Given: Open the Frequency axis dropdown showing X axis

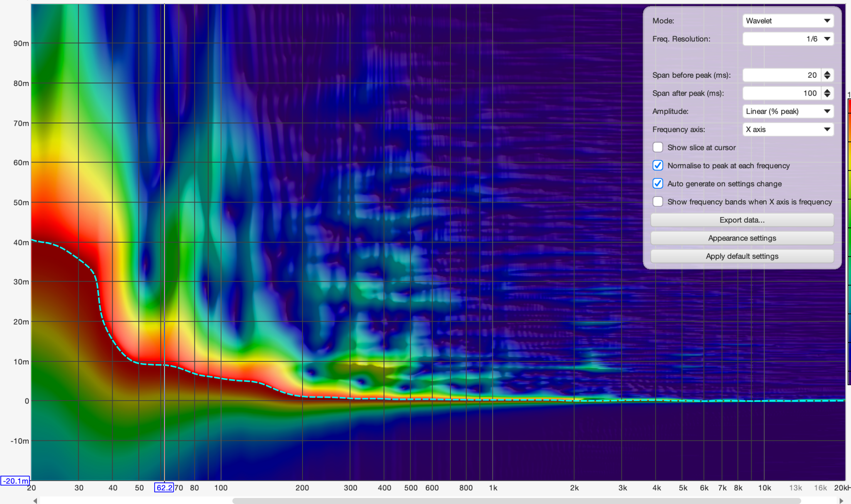Looking at the screenshot, I should point(788,130).
